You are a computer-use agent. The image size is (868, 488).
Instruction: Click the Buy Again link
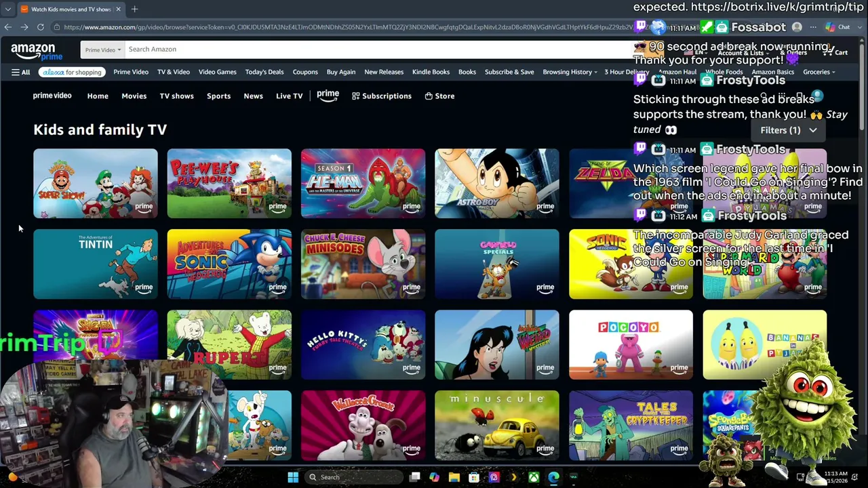(x=341, y=72)
